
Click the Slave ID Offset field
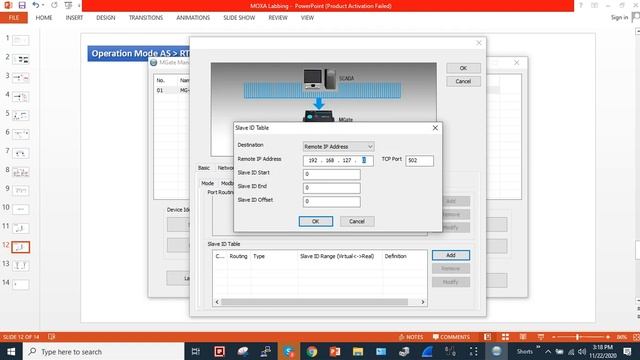331,201
